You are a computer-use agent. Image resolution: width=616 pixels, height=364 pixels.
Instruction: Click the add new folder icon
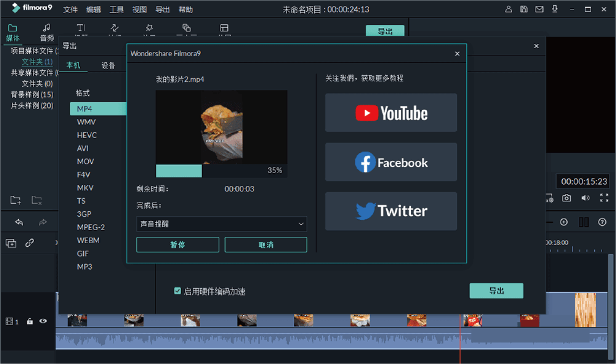pyautogui.click(x=16, y=200)
